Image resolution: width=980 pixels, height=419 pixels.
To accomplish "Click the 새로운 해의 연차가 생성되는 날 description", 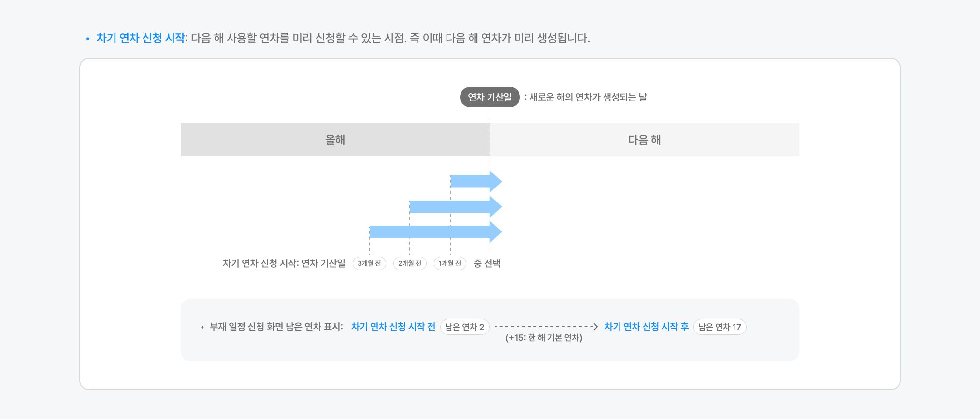I will (588, 97).
